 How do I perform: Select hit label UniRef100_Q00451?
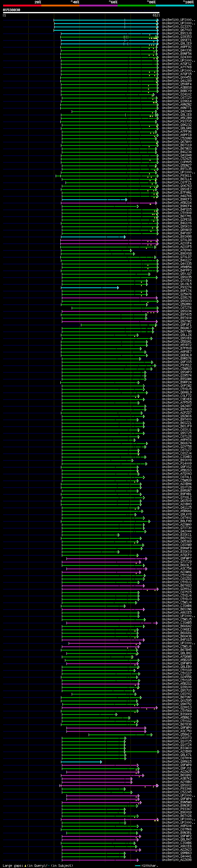[x=177, y=78]
